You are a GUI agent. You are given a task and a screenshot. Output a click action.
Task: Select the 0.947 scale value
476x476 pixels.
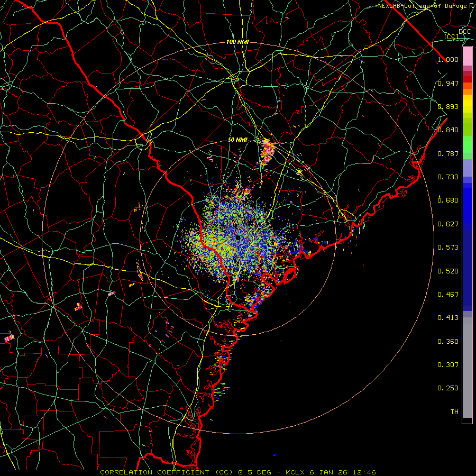(x=448, y=83)
